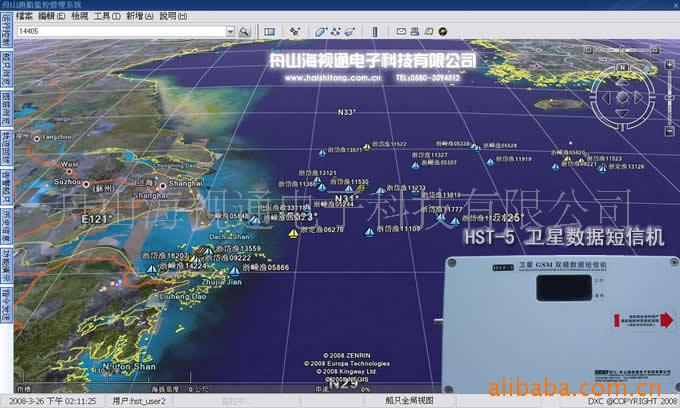
Task: Click the magnifier search button
Action: coord(244,31)
